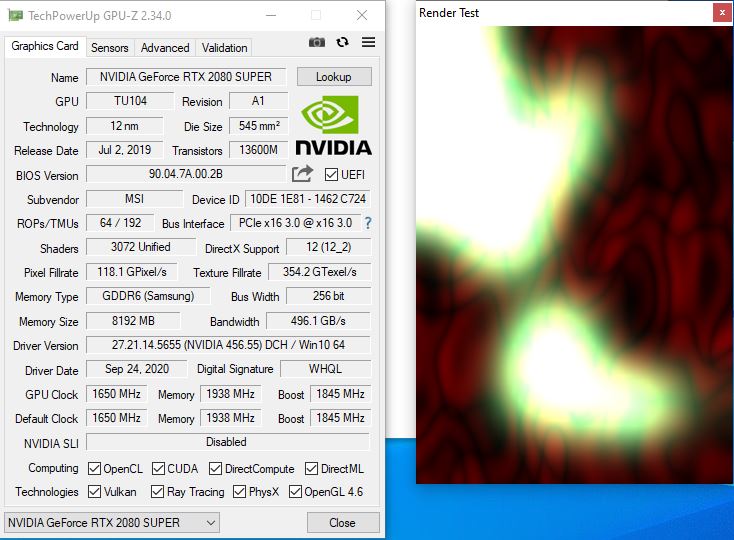Click the Jul 2, 2019 release date value
The image size is (734, 540).
point(125,150)
